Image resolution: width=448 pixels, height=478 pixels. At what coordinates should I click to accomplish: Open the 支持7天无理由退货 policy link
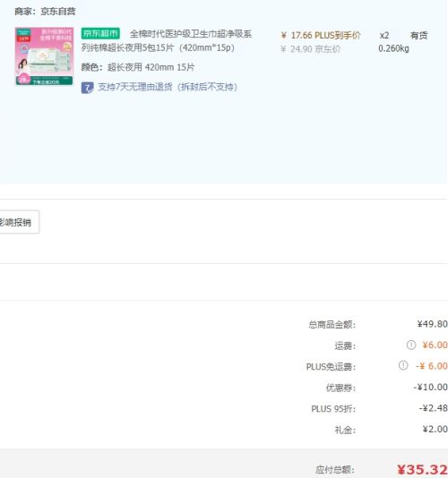click(x=168, y=87)
